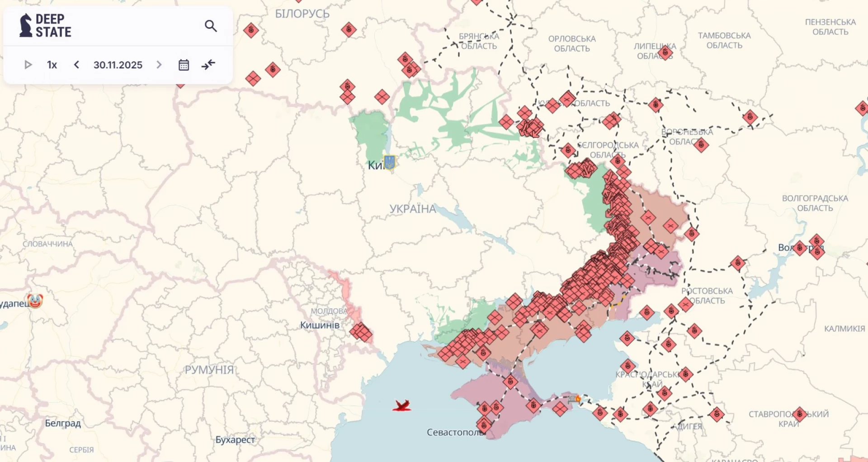The image size is (868, 462).
Task: Advance to the next date
Action: (x=159, y=65)
